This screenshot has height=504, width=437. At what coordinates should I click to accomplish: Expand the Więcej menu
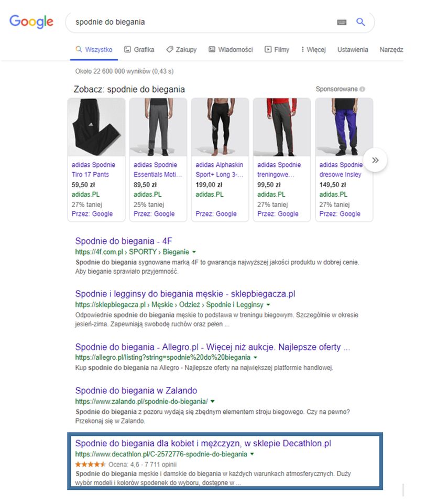[x=313, y=50]
